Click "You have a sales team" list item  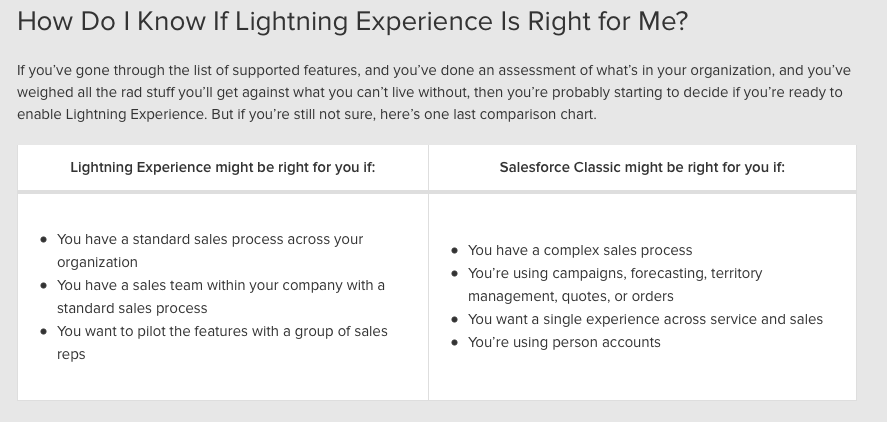click(x=220, y=297)
